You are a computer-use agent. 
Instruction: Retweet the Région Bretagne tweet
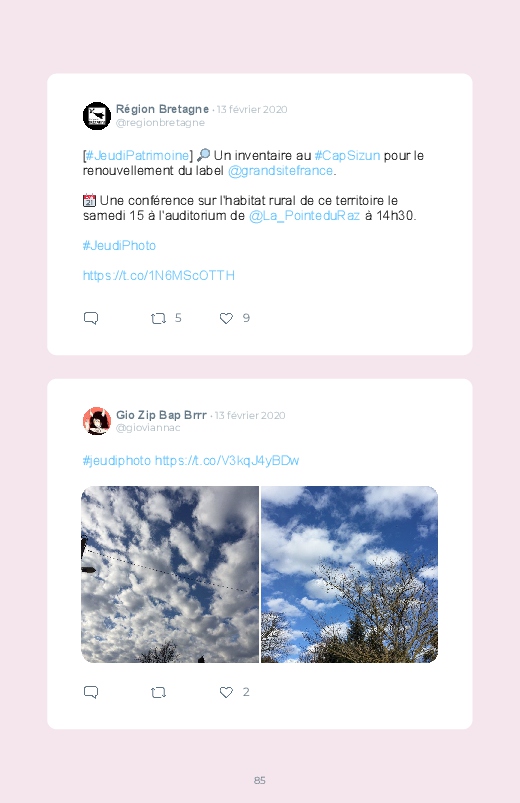point(158,319)
